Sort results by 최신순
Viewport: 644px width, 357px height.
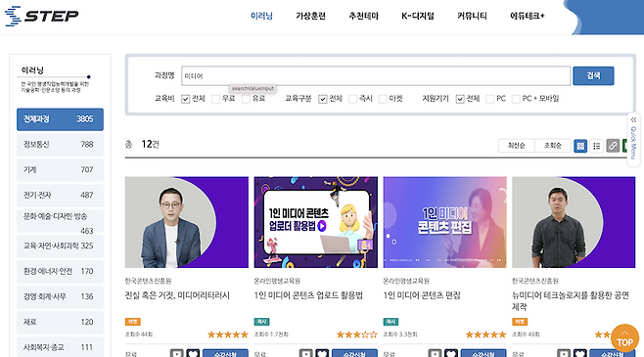coord(516,146)
